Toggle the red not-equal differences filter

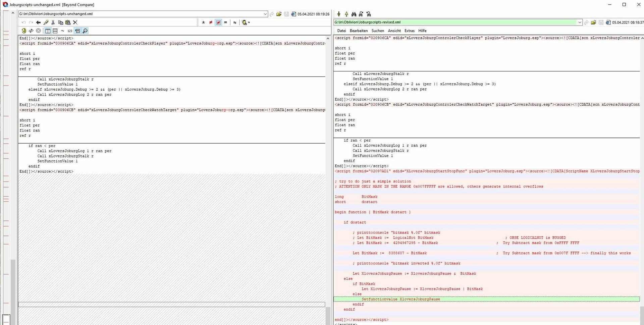pos(211,22)
